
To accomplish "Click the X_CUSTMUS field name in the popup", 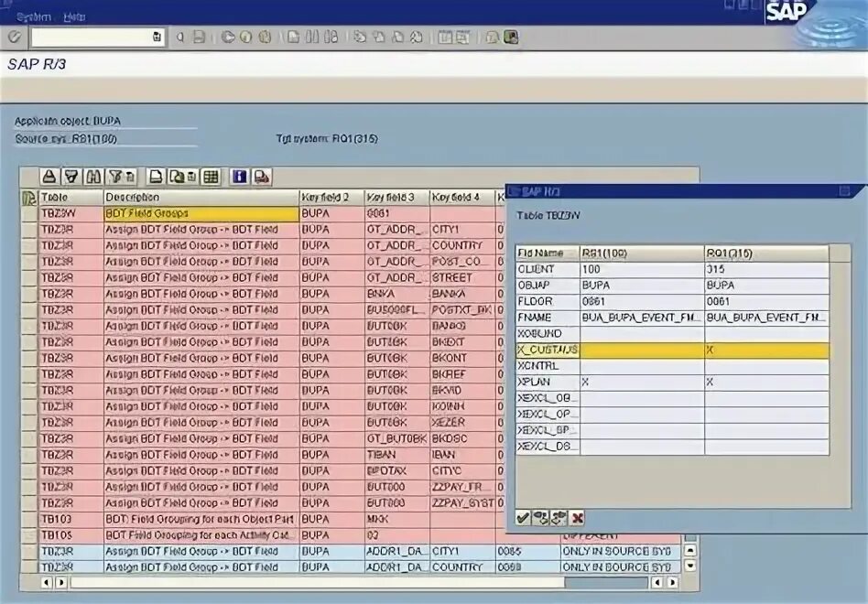I will (548, 350).
